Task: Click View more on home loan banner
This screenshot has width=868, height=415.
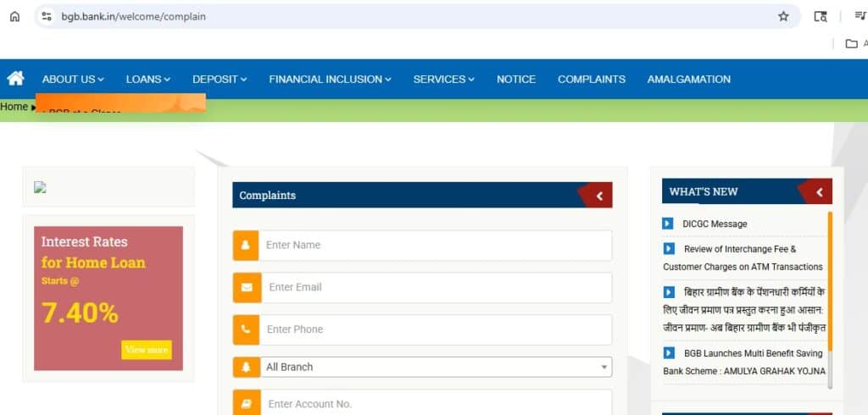Action: tap(147, 350)
